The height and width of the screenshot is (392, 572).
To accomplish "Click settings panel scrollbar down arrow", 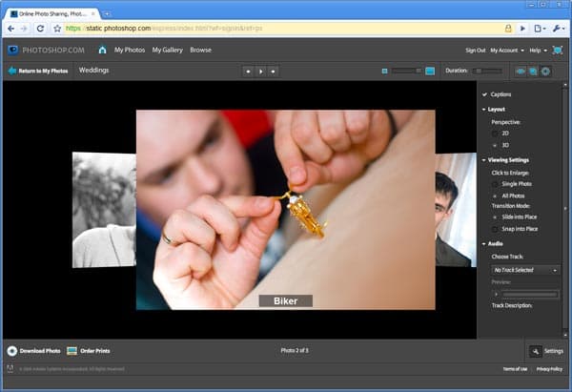I will pyautogui.click(x=565, y=335).
